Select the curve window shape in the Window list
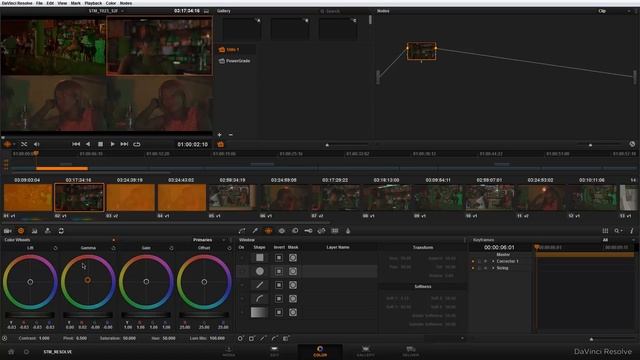The width and height of the screenshot is (640, 360). (x=260, y=299)
